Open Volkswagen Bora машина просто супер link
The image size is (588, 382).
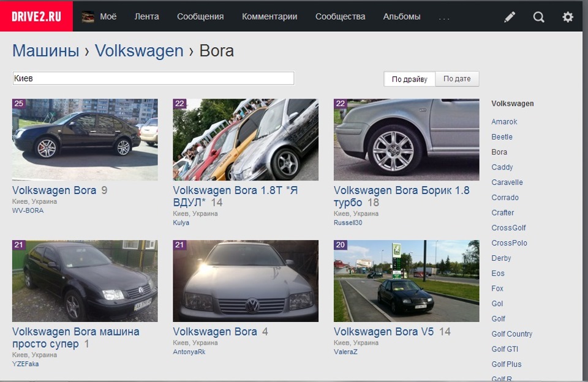[x=76, y=338]
